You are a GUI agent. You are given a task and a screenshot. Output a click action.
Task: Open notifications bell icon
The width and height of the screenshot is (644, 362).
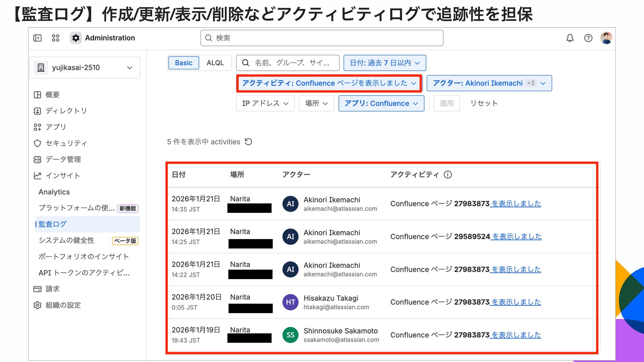tap(570, 38)
